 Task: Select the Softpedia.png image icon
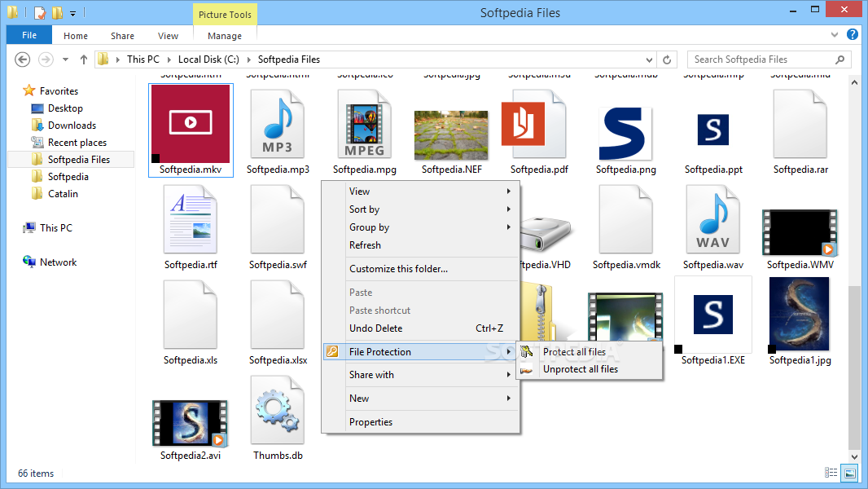coord(625,134)
